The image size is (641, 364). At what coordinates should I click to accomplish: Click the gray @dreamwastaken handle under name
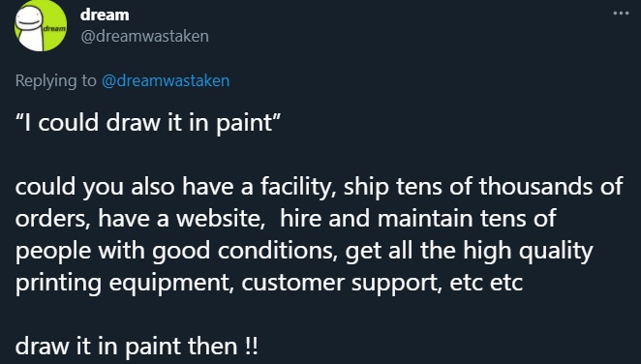click(x=144, y=36)
